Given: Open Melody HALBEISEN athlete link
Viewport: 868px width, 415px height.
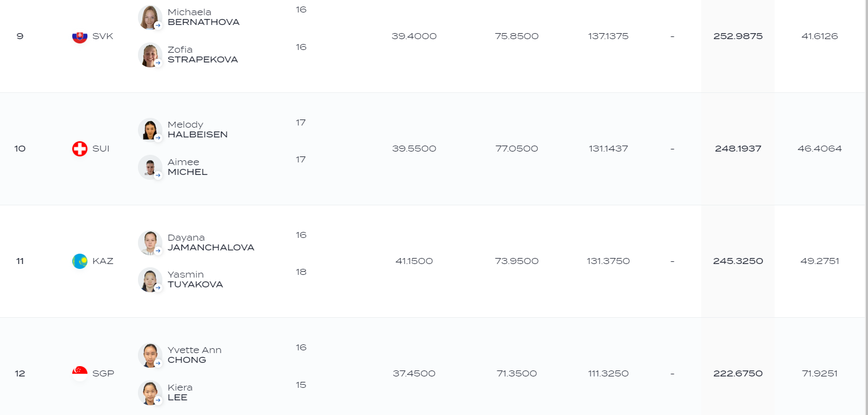Looking at the screenshot, I should point(198,129).
